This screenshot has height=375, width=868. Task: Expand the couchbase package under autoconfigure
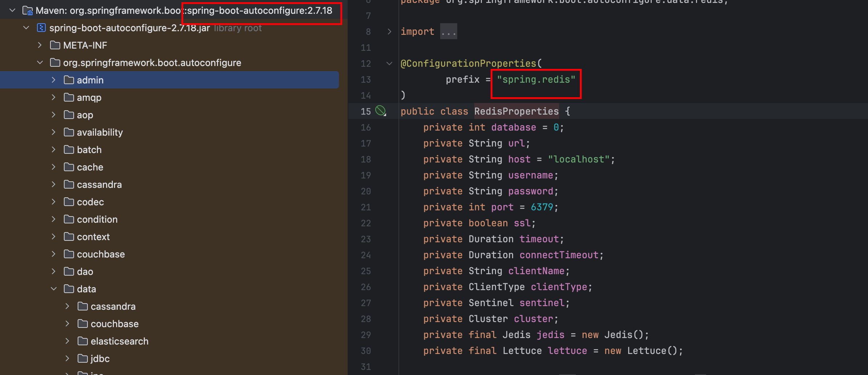point(54,254)
